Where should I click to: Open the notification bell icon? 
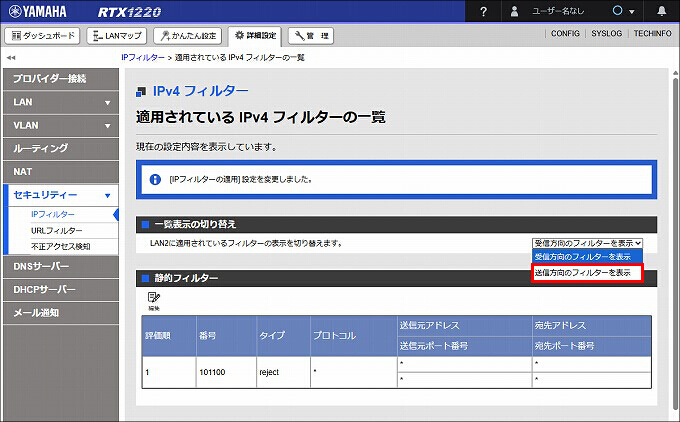pyautogui.click(x=661, y=11)
